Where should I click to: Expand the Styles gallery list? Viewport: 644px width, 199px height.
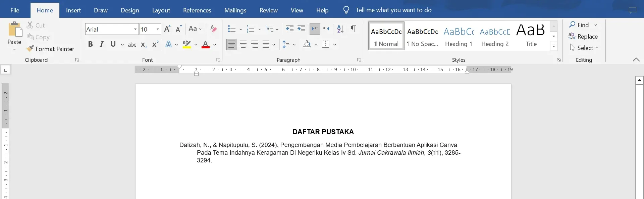coord(554,46)
